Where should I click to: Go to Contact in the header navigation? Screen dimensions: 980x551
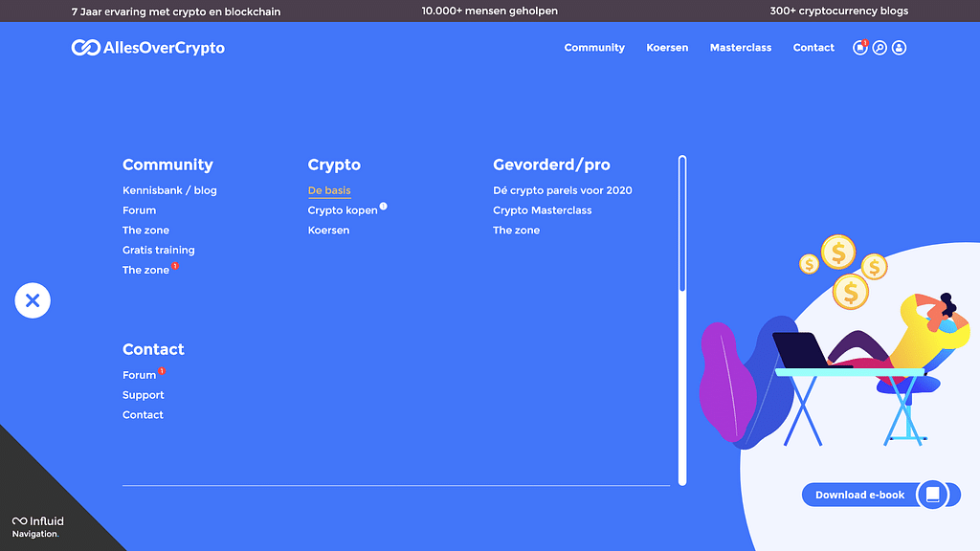click(813, 48)
